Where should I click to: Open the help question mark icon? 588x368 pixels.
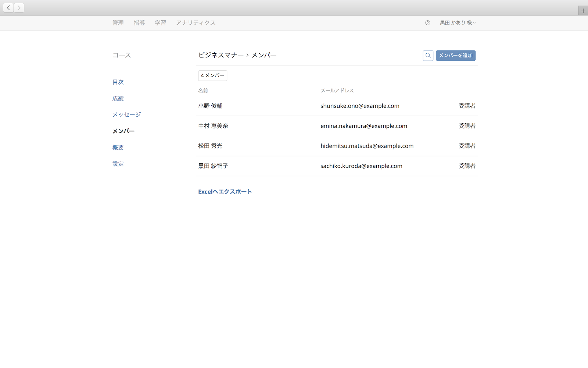pos(427,23)
